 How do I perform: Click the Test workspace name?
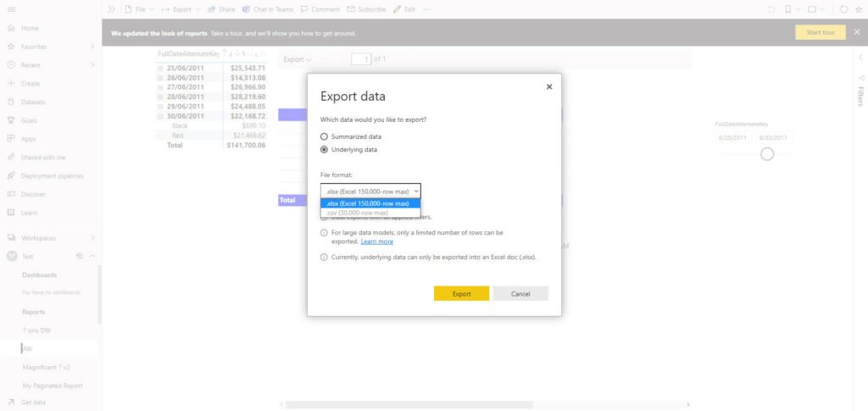27,256
